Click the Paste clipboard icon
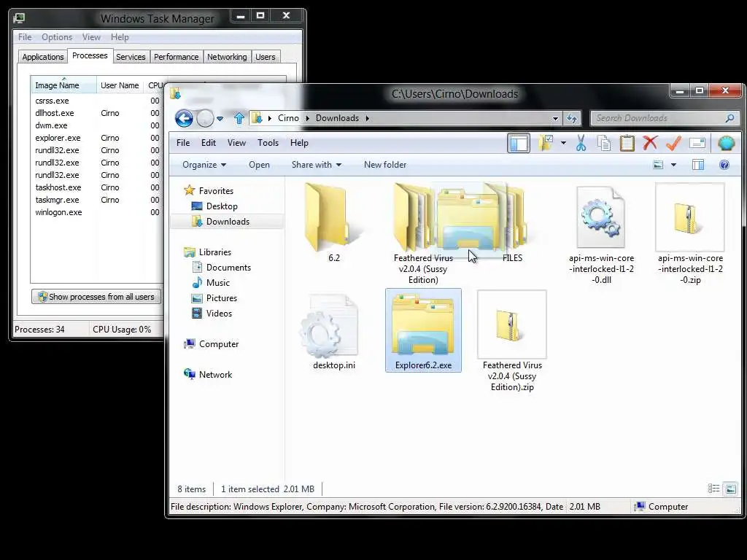This screenshot has width=747, height=560. point(627,143)
